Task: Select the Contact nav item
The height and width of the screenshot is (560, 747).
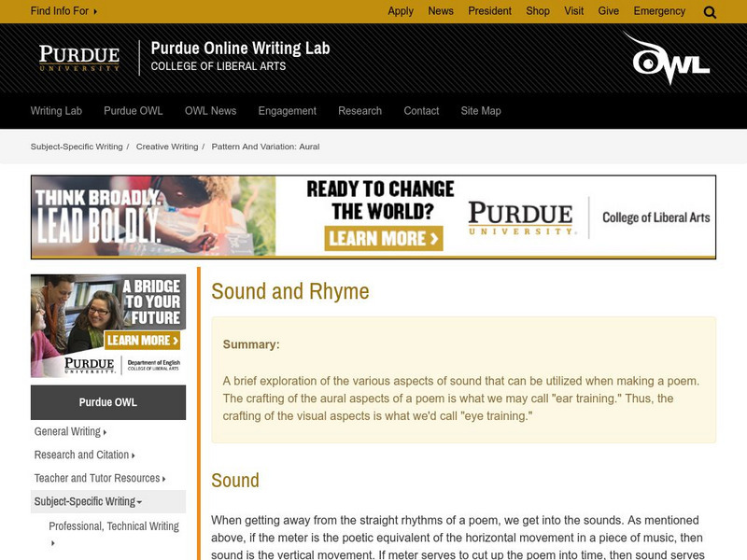Action: [x=421, y=111]
